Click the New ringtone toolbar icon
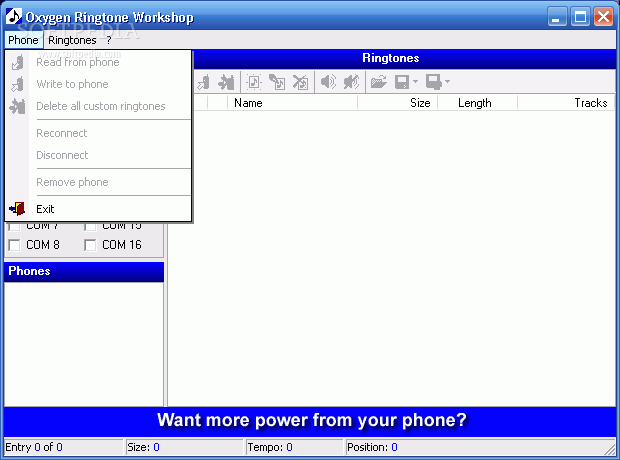 point(254,82)
